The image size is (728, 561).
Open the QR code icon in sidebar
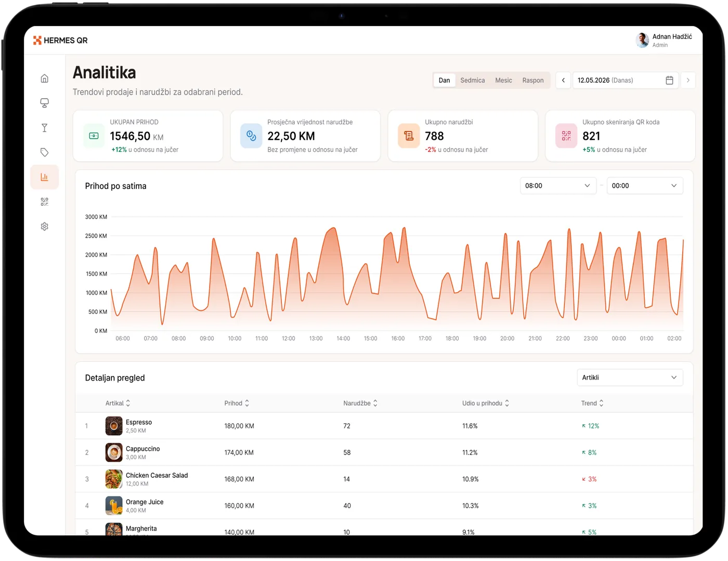point(45,202)
